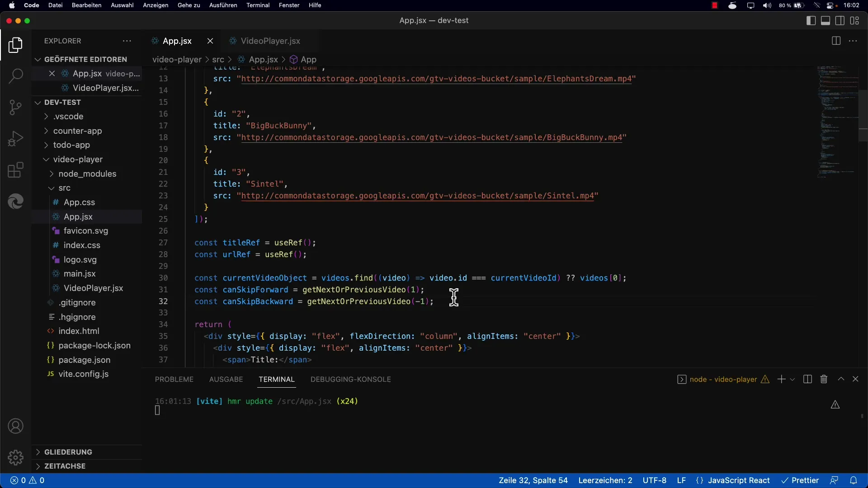Split the terminal panel
The height and width of the screenshot is (488, 868).
click(x=807, y=379)
